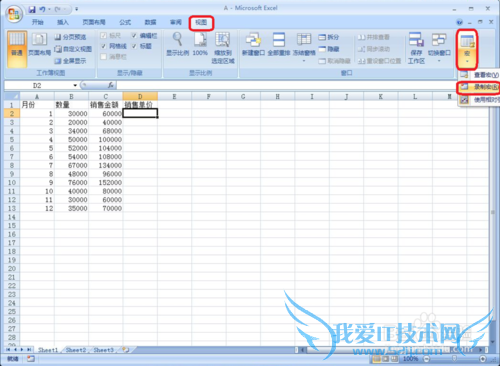The height and width of the screenshot is (366, 500).
Task: Open a 新建窗口 new window
Action: pyautogui.click(x=253, y=44)
